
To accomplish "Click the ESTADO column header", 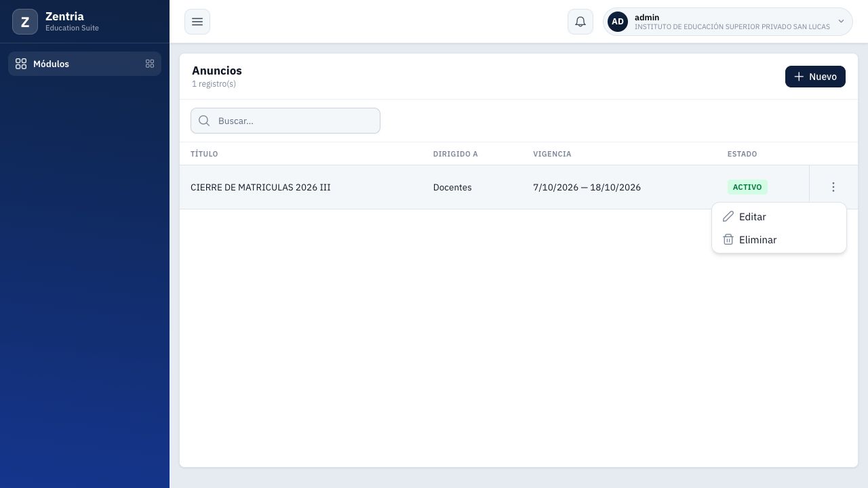I will tap(742, 154).
